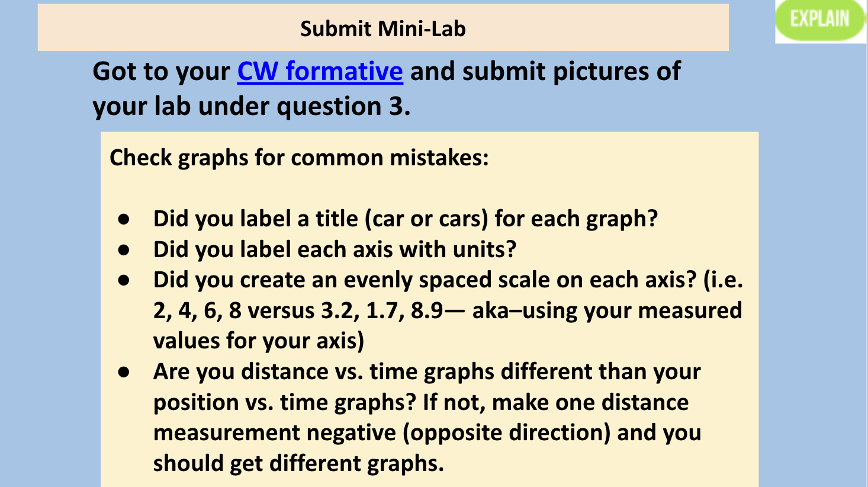Select the Submit Mini-Lab title banner

383,28
